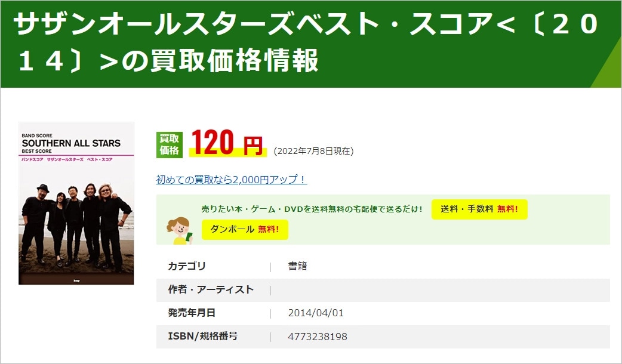Click the red 120円 price
622x364 pixels.
pyautogui.click(x=227, y=144)
